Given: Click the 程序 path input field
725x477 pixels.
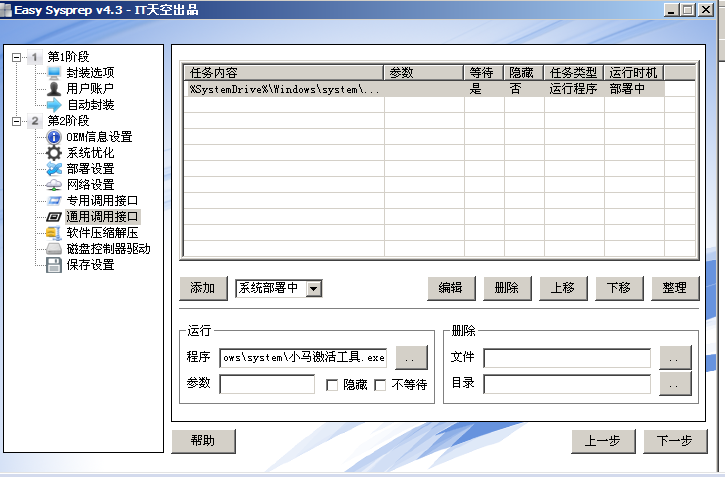Looking at the screenshot, I should click(303, 358).
